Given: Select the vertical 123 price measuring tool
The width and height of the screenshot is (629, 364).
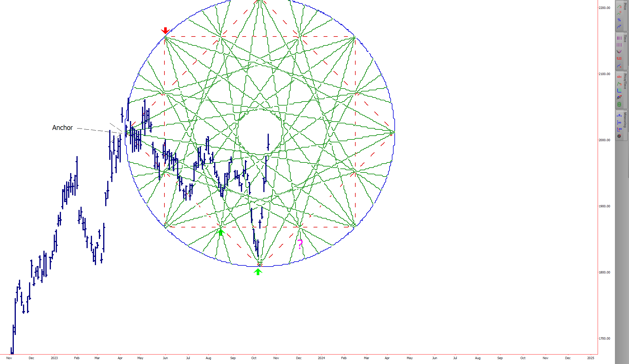Looking at the screenshot, I should [x=619, y=122].
